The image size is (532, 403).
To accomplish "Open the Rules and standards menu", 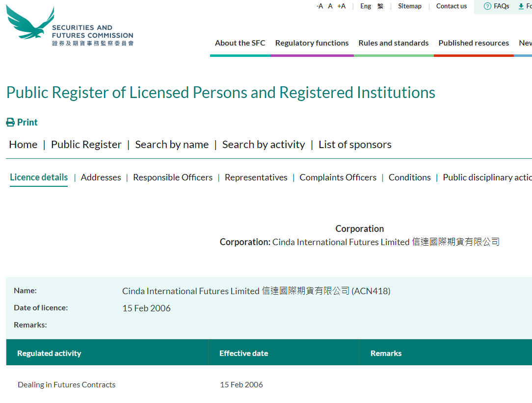I will 394,43.
